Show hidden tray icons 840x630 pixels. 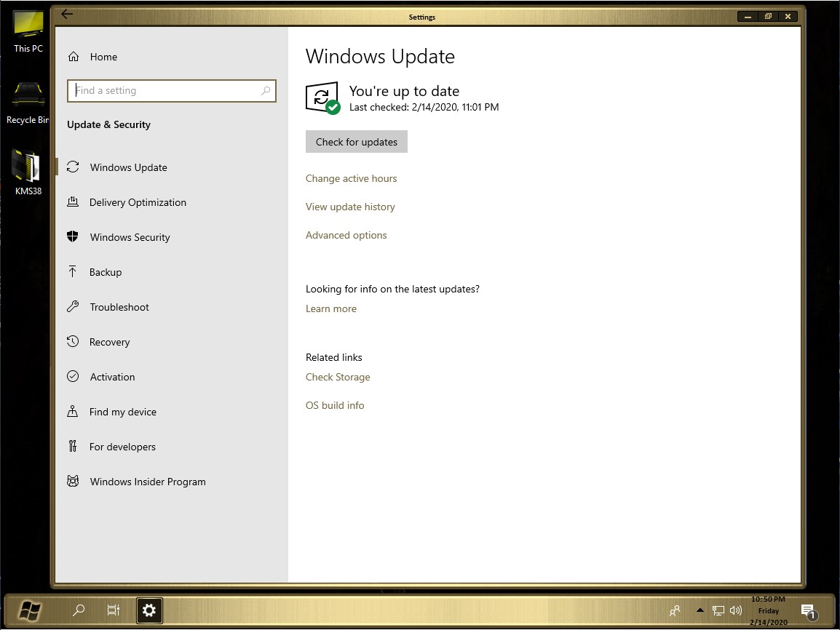coord(700,610)
